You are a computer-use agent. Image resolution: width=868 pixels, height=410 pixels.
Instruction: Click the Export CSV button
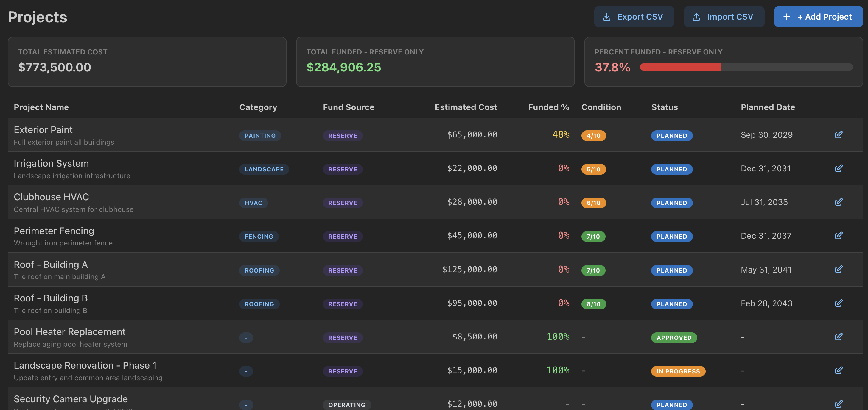click(x=634, y=16)
